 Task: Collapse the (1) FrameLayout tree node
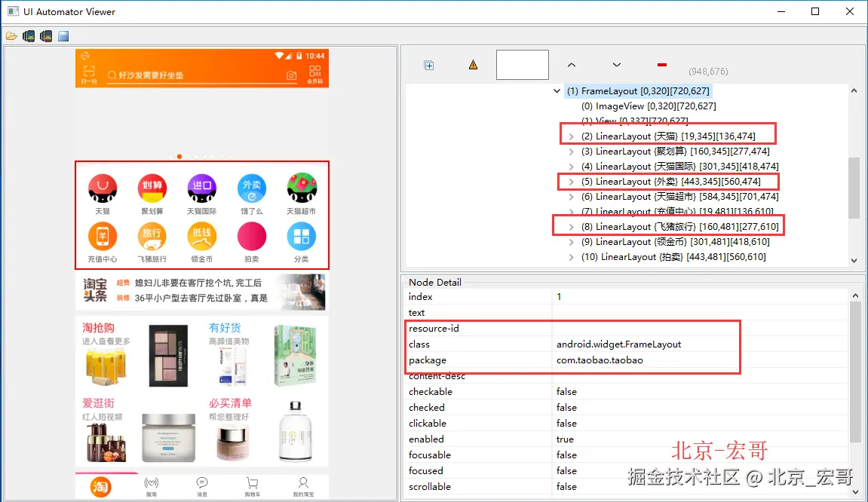click(557, 90)
